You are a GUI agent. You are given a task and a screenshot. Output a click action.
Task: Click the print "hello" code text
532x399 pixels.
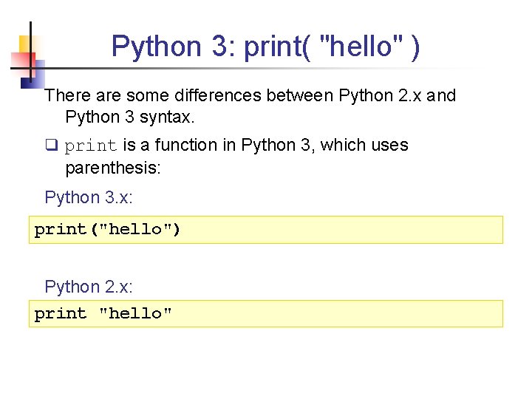(x=103, y=313)
